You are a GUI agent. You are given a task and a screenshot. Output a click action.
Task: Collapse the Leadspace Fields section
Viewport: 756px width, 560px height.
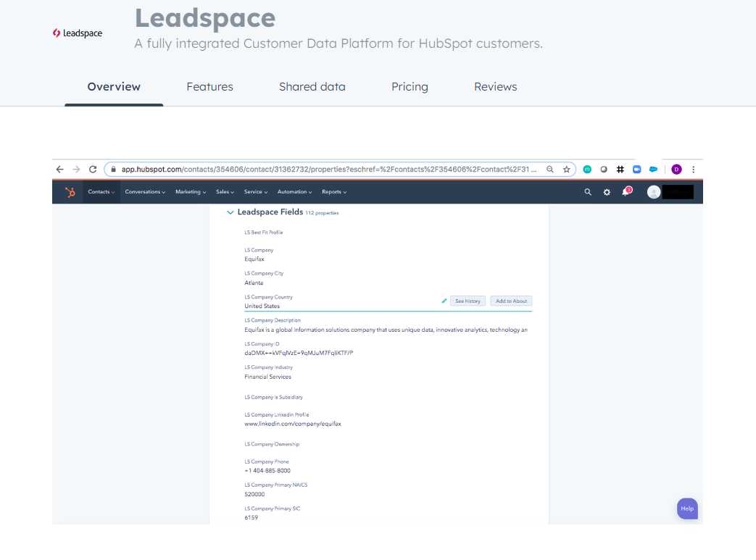[x=230, y=212]
